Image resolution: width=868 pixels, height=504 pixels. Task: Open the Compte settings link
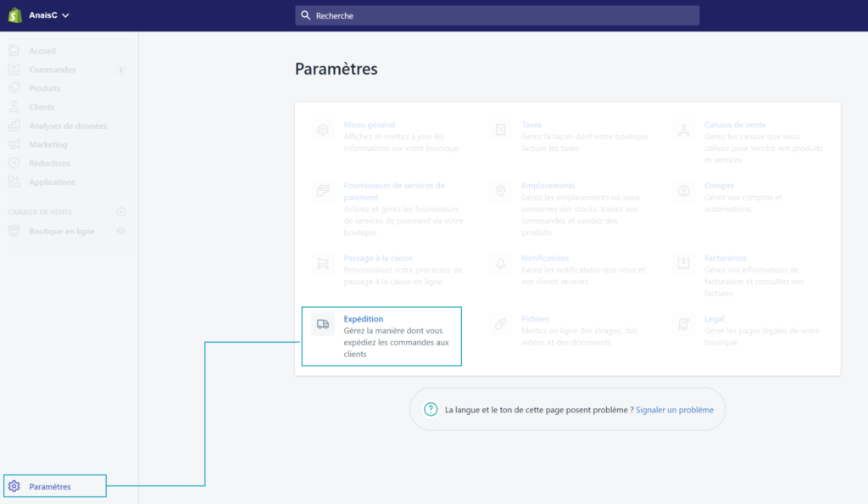(719, 186)
